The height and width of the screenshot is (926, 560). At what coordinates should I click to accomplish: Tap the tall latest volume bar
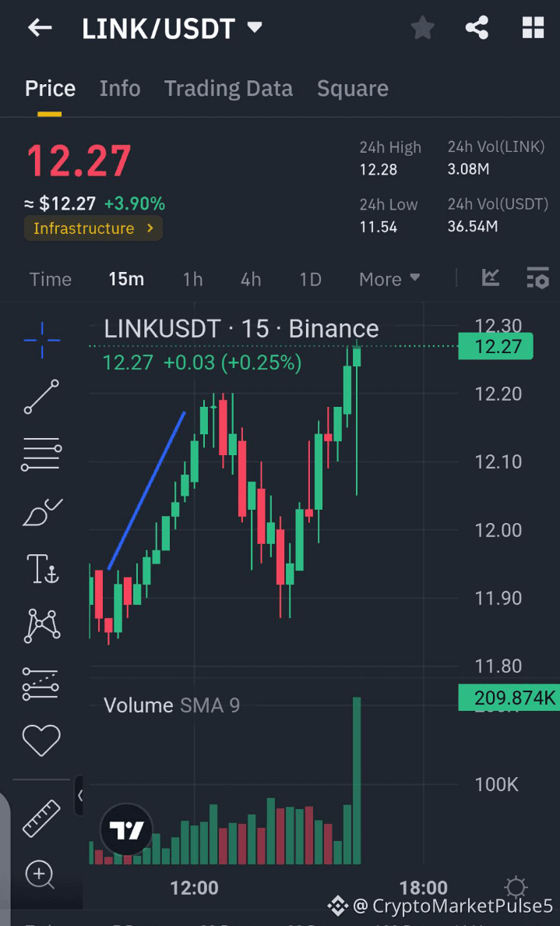tap(357, 781)
